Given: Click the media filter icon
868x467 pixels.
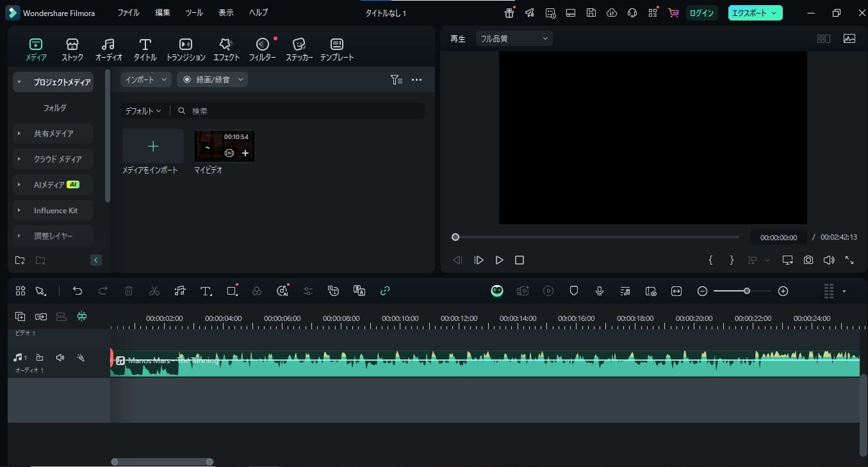Looking at the screenshot, I should tap(397, 80).
